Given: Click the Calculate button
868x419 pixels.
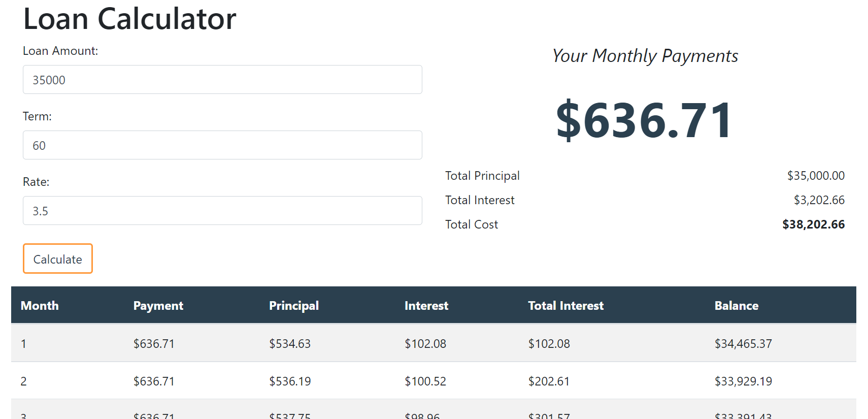Looking at the screenshot, I should coord(57,259).
